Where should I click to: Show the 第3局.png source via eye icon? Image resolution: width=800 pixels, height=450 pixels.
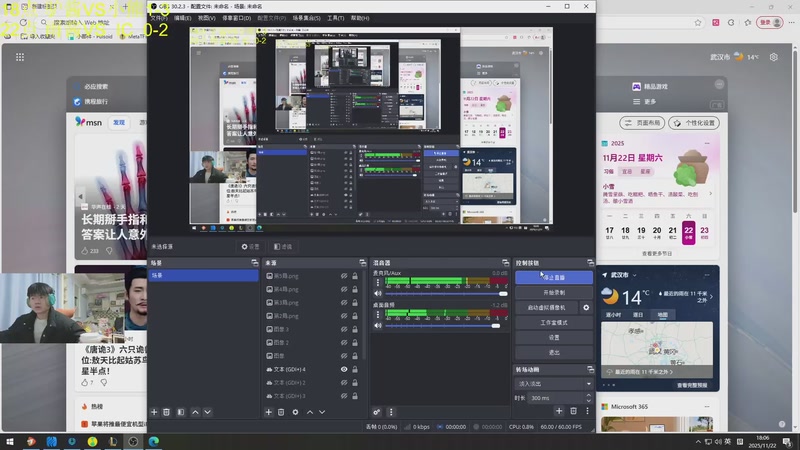click(x=344, y=303)
